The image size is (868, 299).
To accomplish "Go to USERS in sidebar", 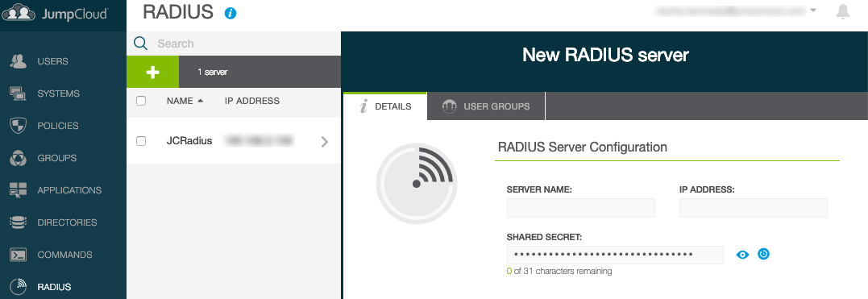I will 52,61.
